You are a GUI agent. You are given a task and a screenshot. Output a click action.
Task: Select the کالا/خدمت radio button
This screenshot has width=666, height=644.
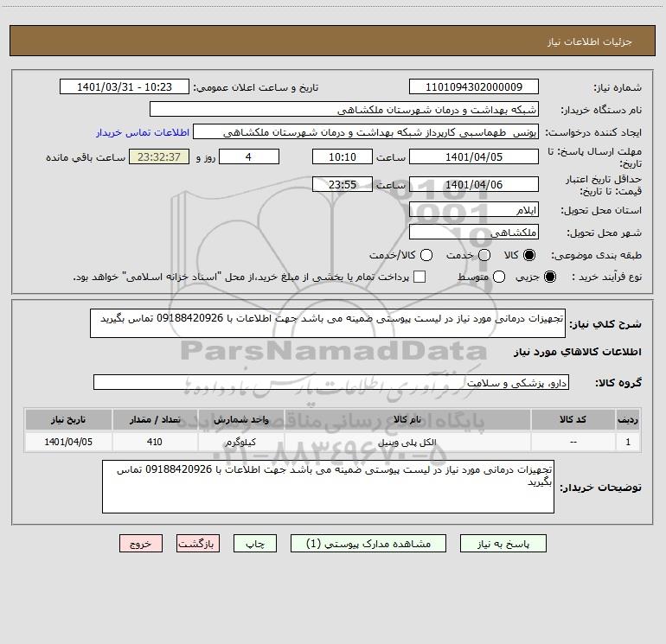[426, 255]
